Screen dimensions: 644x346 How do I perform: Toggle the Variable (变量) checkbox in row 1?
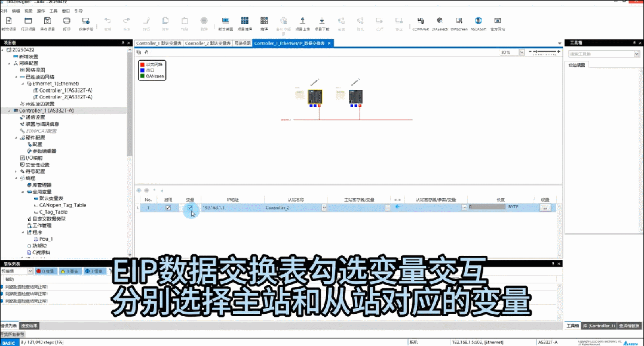coord(190,208)
